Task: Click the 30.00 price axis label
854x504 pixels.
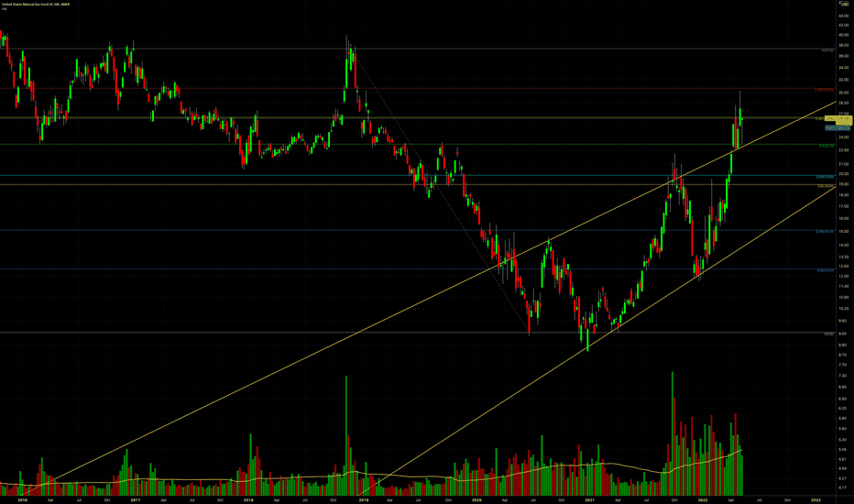Action: 844,93
